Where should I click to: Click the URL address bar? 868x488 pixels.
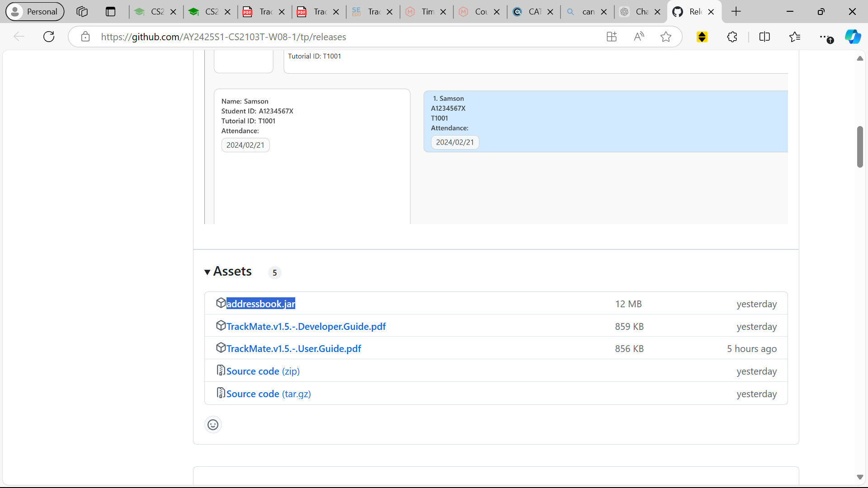coord(344,37)
